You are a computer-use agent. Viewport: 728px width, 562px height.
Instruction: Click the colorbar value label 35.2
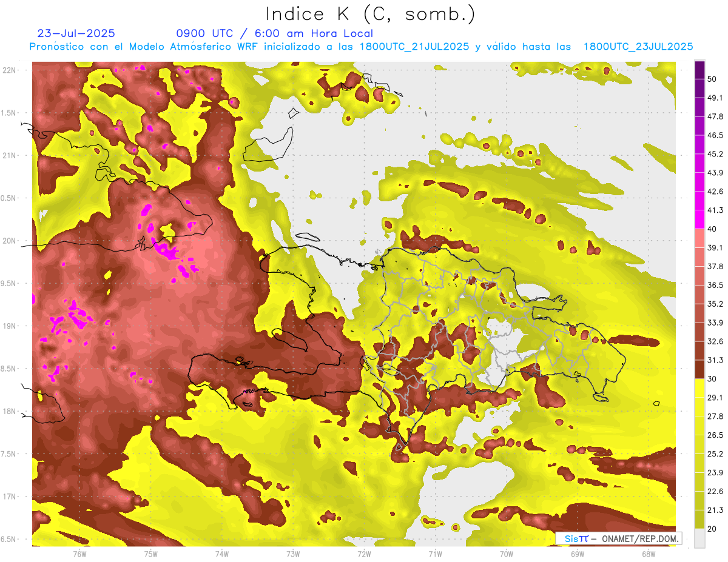[715, 304]
